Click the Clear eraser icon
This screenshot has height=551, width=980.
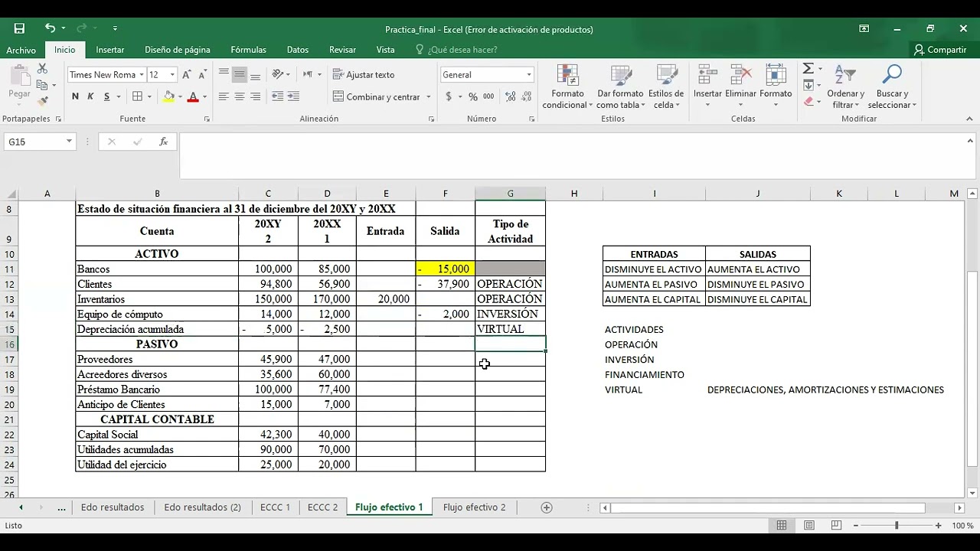coord(808,101)
